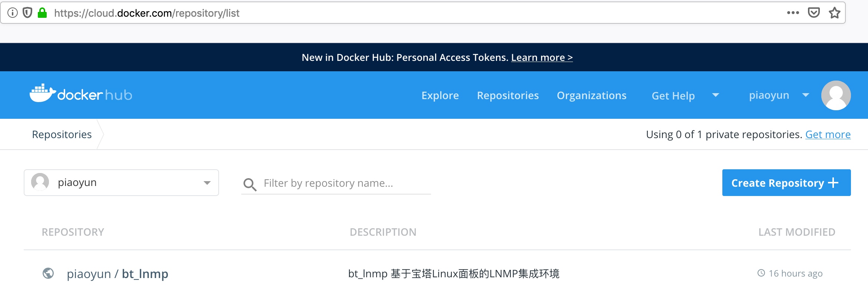This screenshot has width=868, height=294.
Task: Click the public globe icon for bt_lnmp
Action: (x=48, y=273)
